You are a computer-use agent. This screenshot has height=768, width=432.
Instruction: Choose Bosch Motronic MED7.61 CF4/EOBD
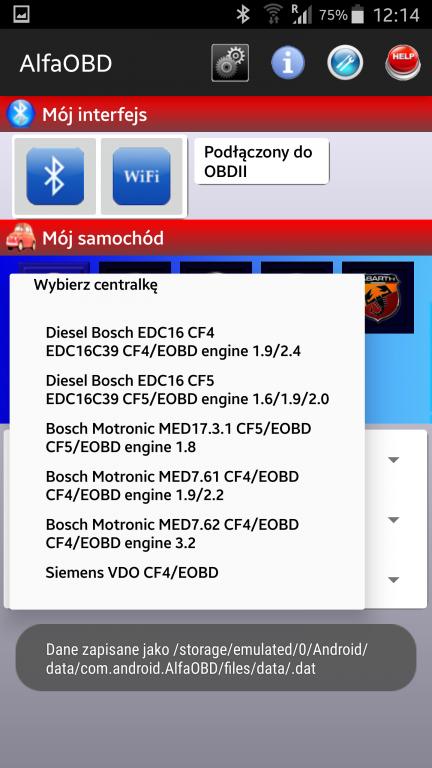pos(187,486)
